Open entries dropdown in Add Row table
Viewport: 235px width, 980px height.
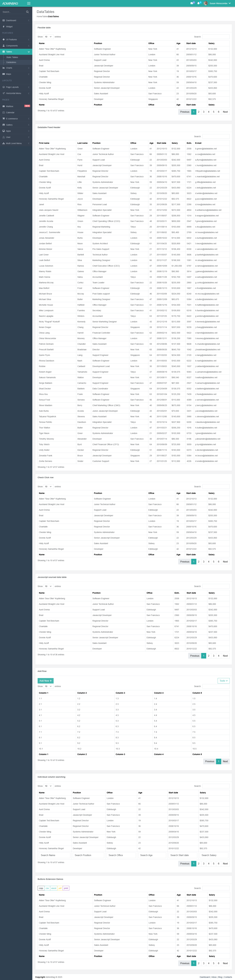48,686
